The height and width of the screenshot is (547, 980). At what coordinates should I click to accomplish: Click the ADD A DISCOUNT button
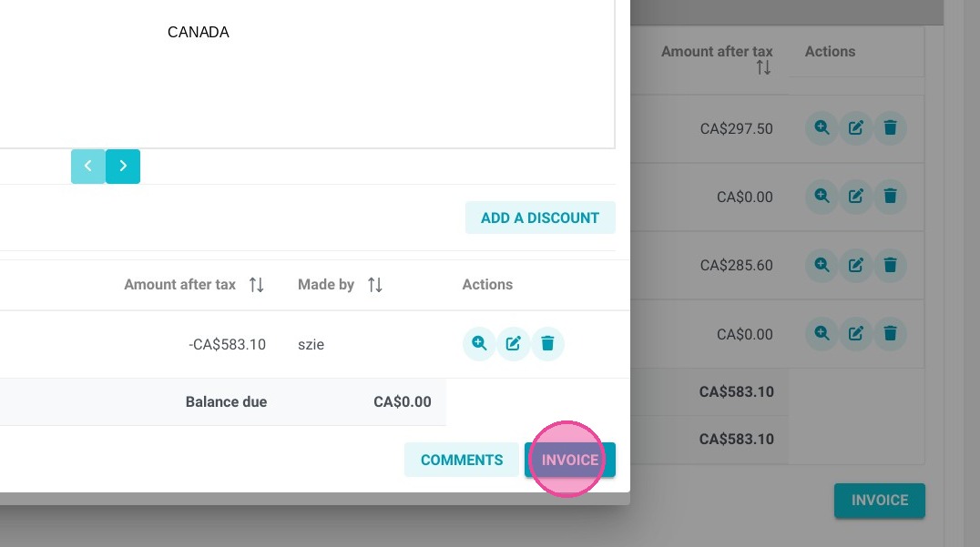540,218
